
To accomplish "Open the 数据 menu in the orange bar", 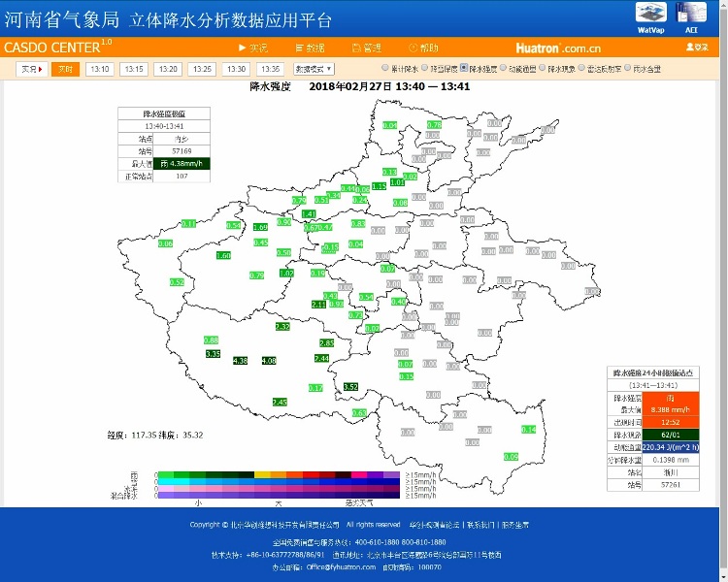I will point(310,48).
